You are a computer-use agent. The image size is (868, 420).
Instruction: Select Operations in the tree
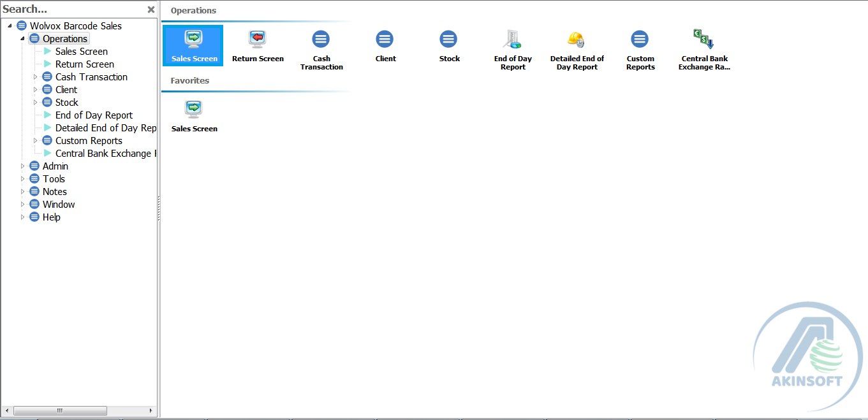[x=65, y=39]
